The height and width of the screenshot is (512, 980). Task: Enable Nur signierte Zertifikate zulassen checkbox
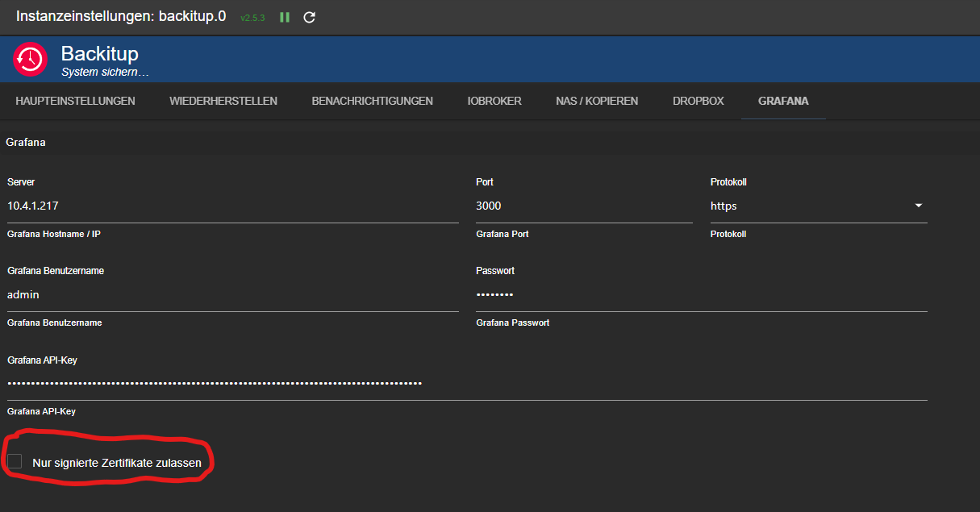(15, 461)
